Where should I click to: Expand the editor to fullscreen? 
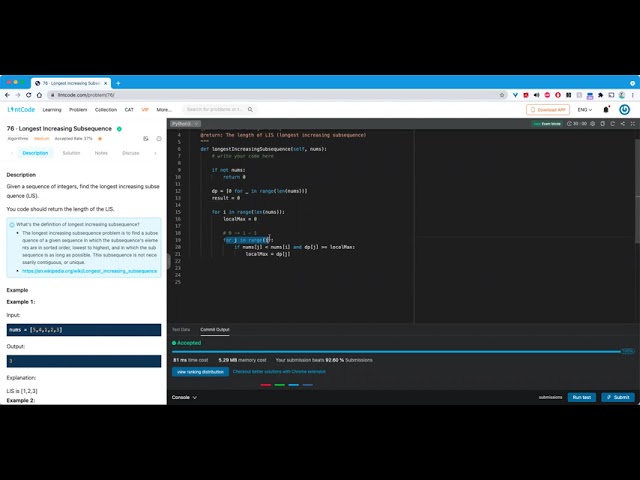[633, 124]
